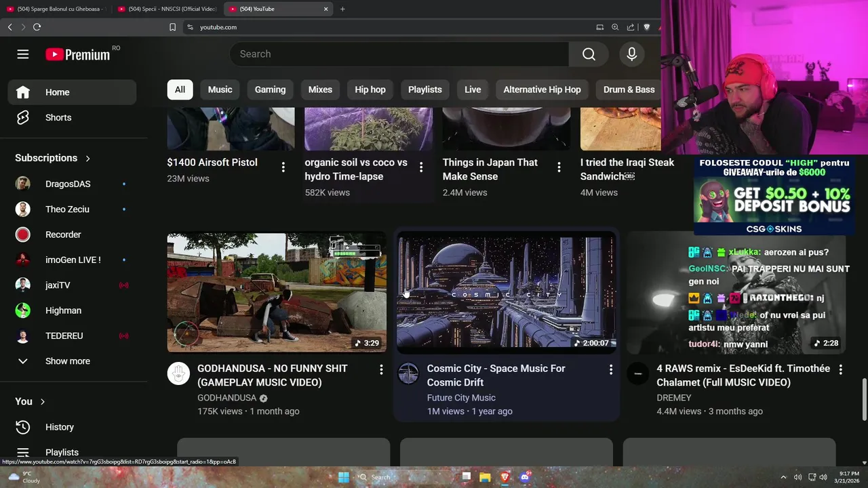
Task: Open the GODHANDUSA - NO FUNNY SHIT video title
Action: 273,375
